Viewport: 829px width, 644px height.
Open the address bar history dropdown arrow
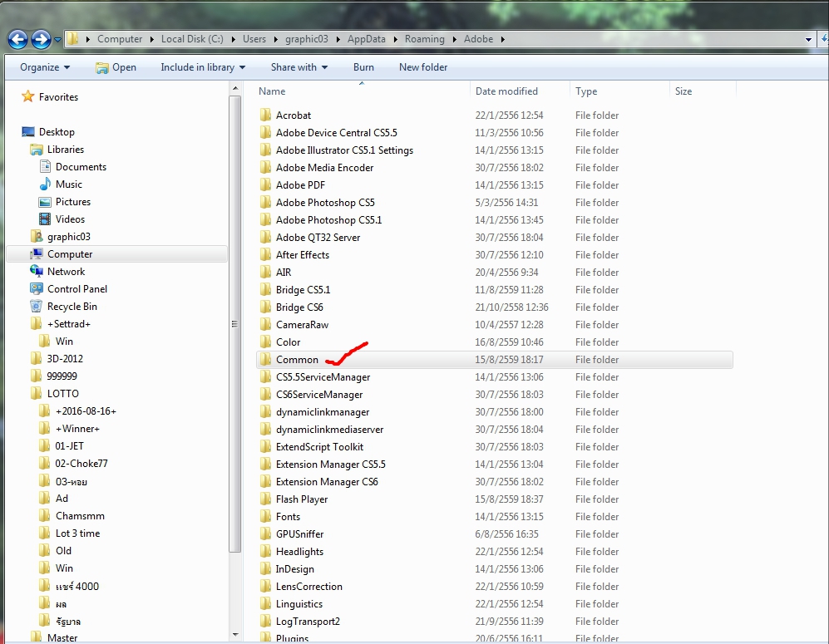(x=808, y=39)
